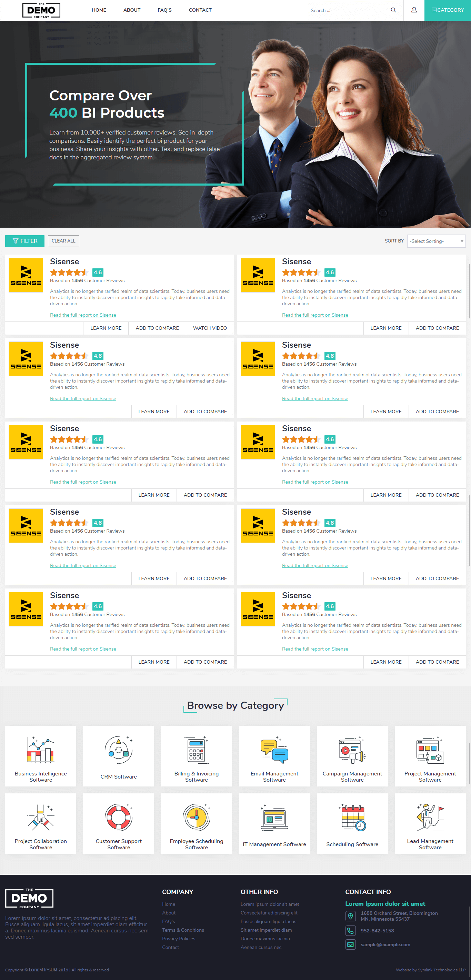
Task: Click the 4.6 rating badge on first card
Action: coord(98,273)
